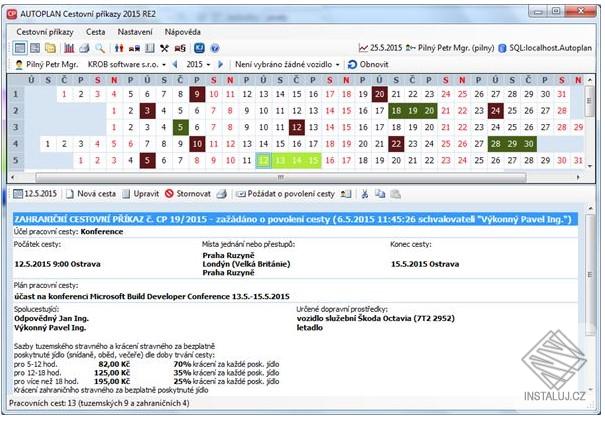Open the vehicles (two cars) icon
Screen dimensions: 605x423
point(134,48)
